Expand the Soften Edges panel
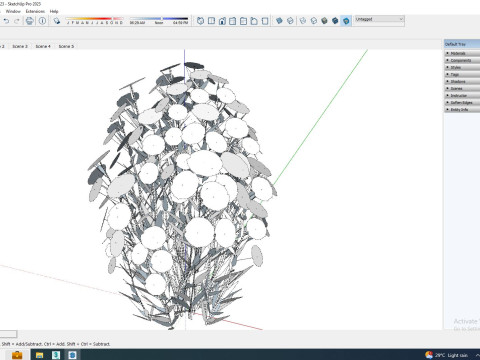This screenshot has width=480, height=360. click(462, 103)
